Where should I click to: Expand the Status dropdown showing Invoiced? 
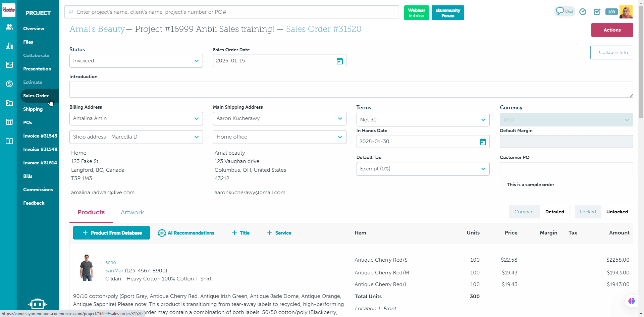coord(136,61)
